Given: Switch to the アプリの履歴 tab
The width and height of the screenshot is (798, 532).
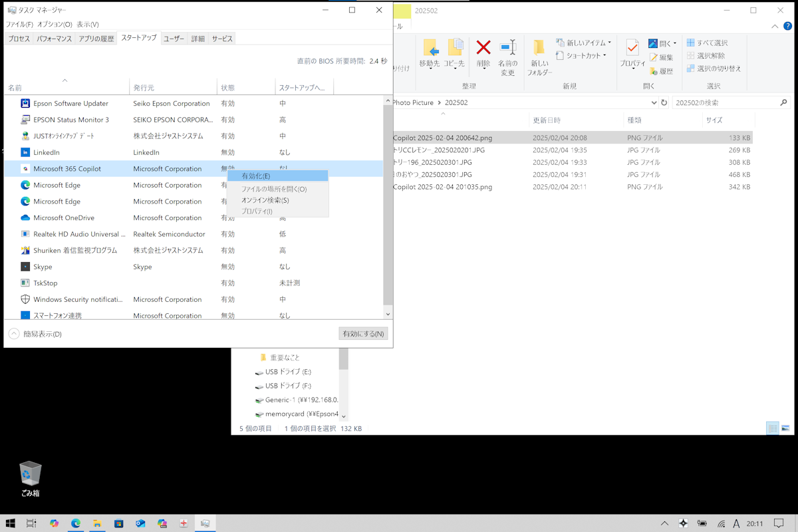Looking at the screenshot, I should pos(96,39).
